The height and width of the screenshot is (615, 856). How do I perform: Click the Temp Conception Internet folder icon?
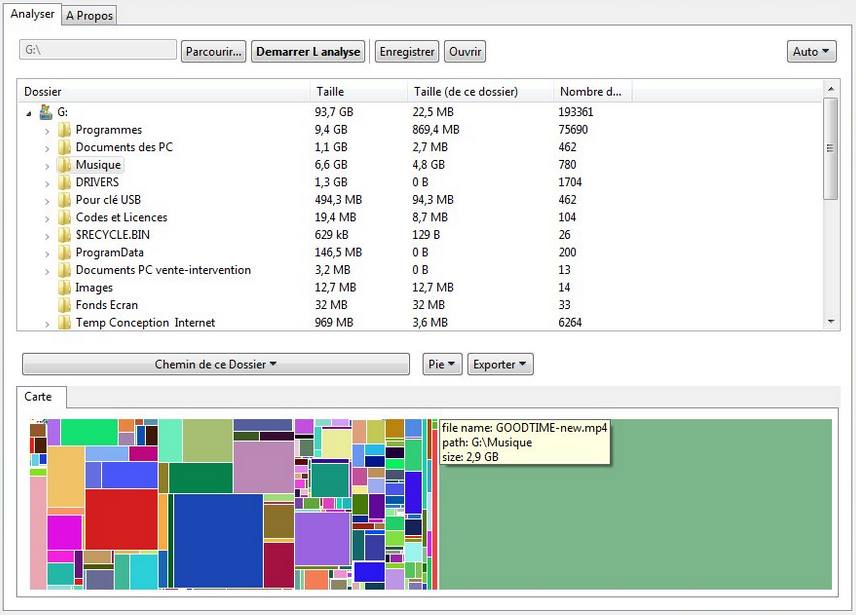[x=64, y=323]
